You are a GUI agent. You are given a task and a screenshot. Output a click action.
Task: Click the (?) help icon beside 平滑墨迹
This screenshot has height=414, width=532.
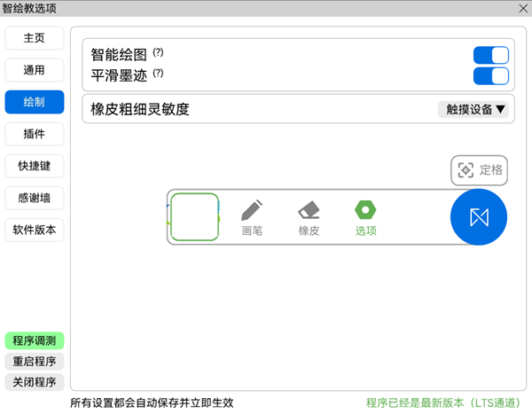(x=158, y=73)
